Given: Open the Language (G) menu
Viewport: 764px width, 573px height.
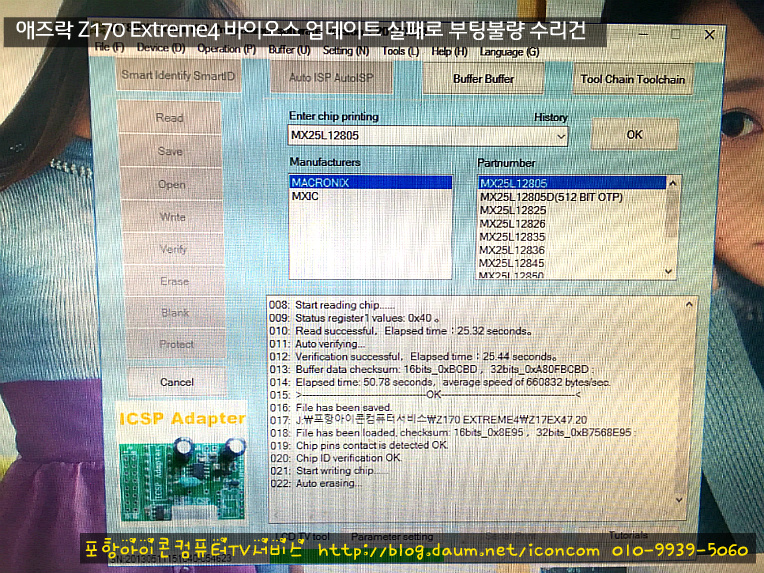Looking at the screenshot, I should [509, 52].
